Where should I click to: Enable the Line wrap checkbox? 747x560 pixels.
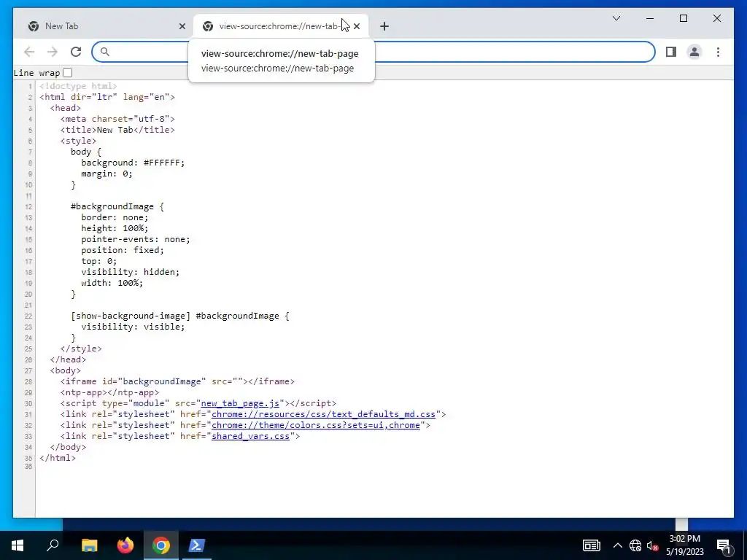click(68, 73)
